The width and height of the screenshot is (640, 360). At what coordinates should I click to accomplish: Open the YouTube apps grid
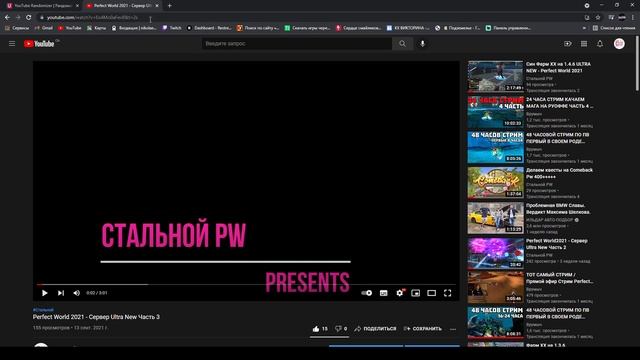coord(584,44)
